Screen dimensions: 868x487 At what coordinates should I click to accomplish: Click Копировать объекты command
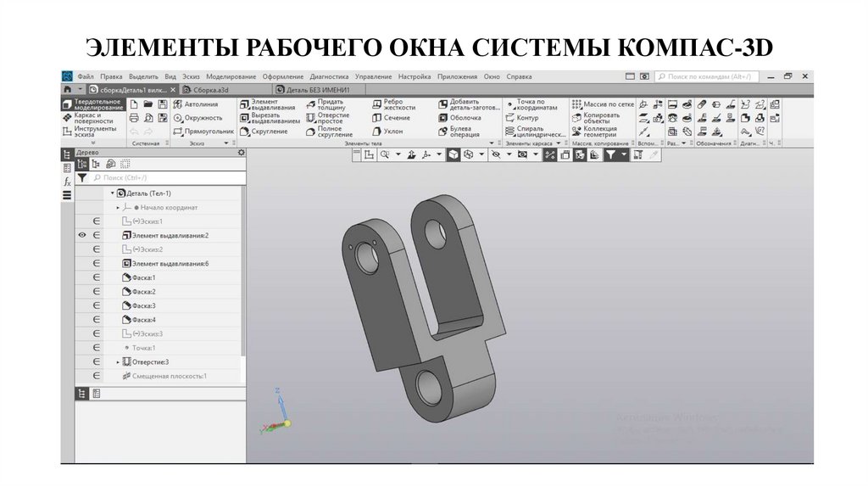coord(596,118)
